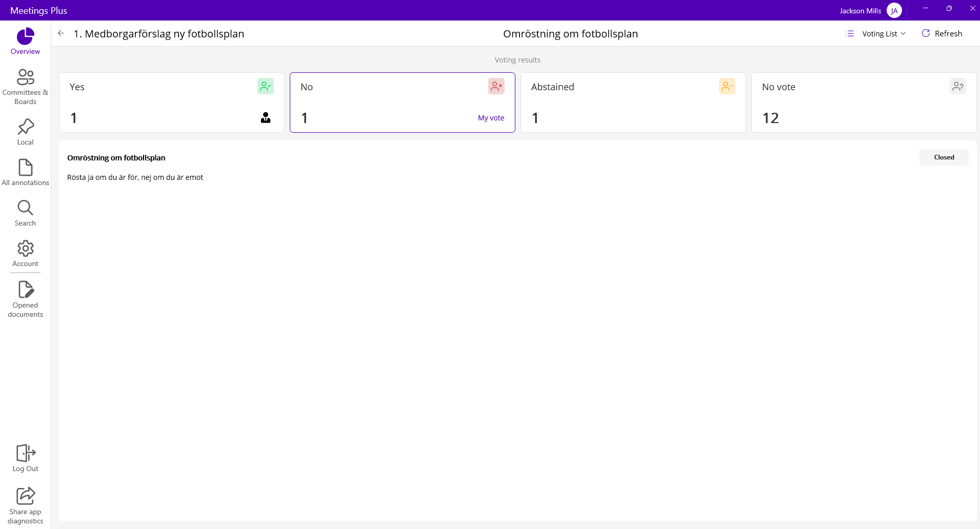Click the Refresh button label

[948, 33]
